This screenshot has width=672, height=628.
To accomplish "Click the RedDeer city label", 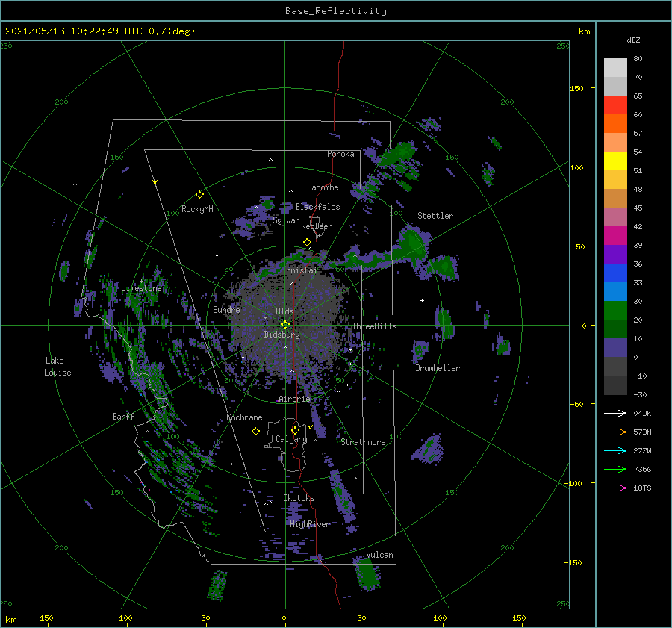I will click(x=317, y=226).
